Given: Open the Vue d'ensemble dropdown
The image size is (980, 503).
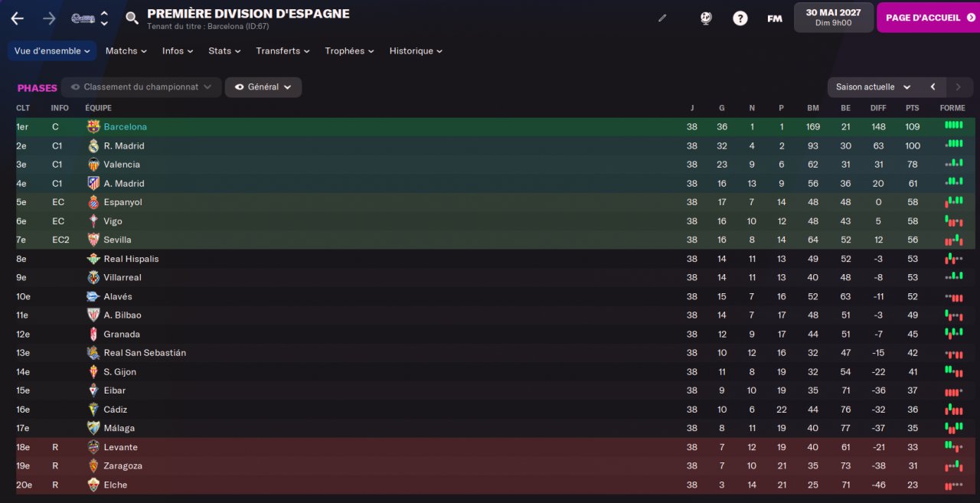Looking at the screenshot, I should [52, 51].
